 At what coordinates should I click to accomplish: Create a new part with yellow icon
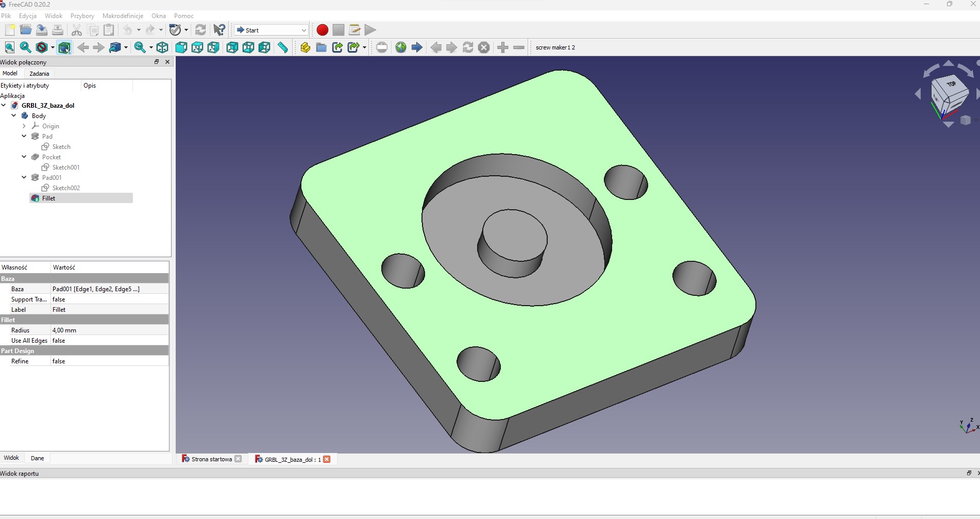tap(305, 47)
